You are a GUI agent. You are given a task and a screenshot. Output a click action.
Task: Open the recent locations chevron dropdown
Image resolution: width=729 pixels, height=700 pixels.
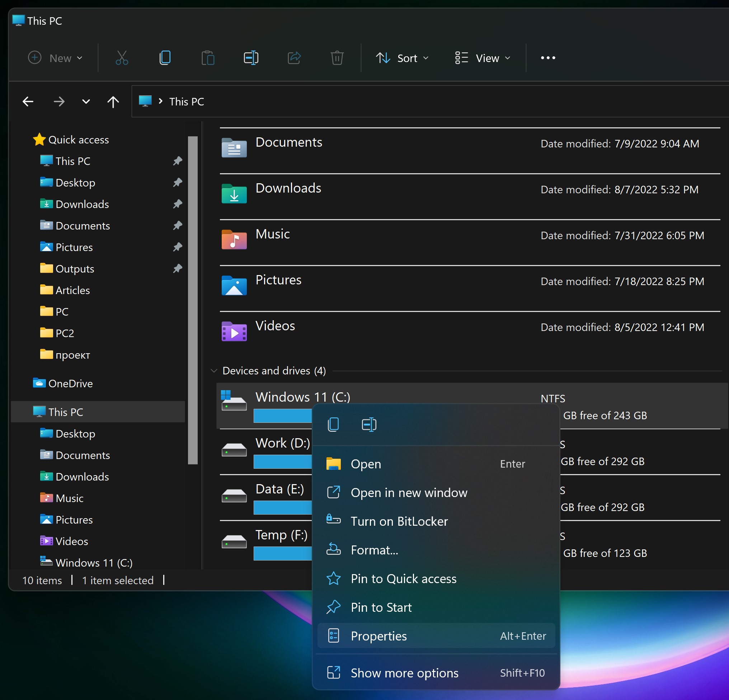click(86, 101)
